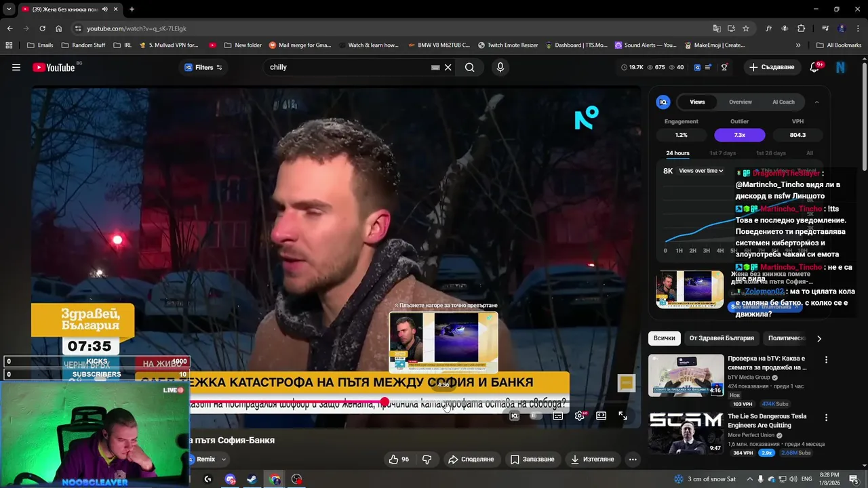Select the 'От Здравей България' filter chip
The width and height of the screenshot is (868, 488).
[722, 338]
